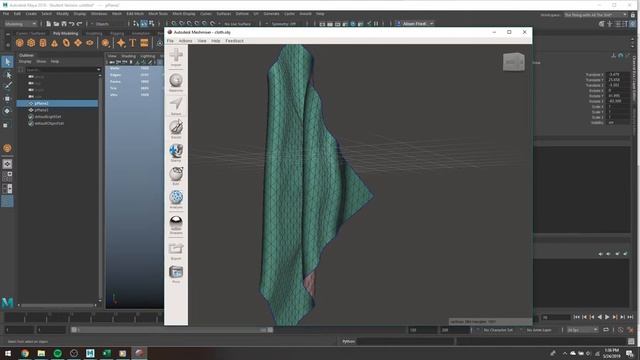Open Meshmixer Feedback menu
640x360 pixels.
tap(234, 41)
